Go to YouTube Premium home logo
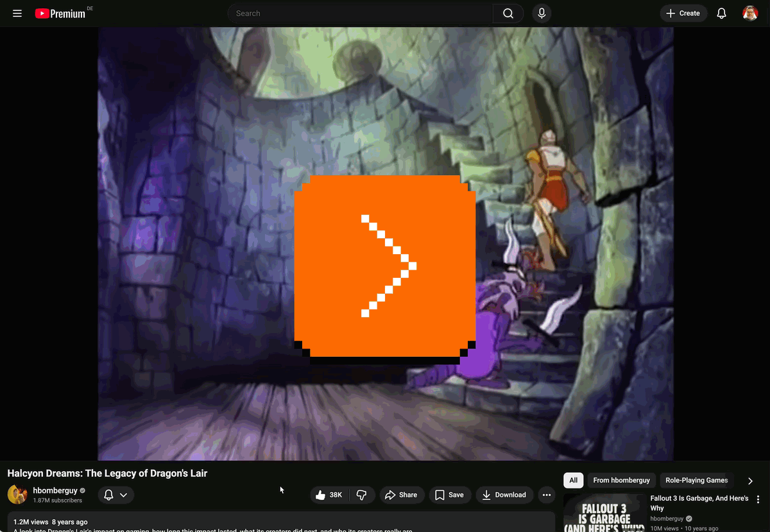This screenshot has height=532, width=770. tap(60, 13)
